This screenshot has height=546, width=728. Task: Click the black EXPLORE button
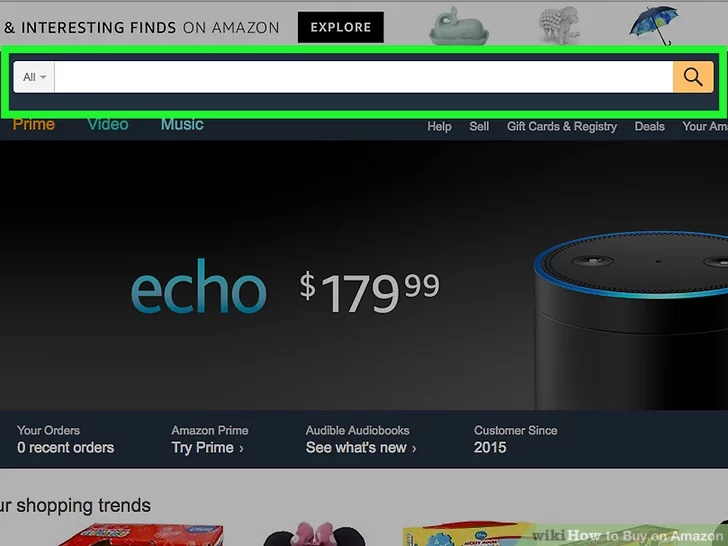(x=341, y=27)
